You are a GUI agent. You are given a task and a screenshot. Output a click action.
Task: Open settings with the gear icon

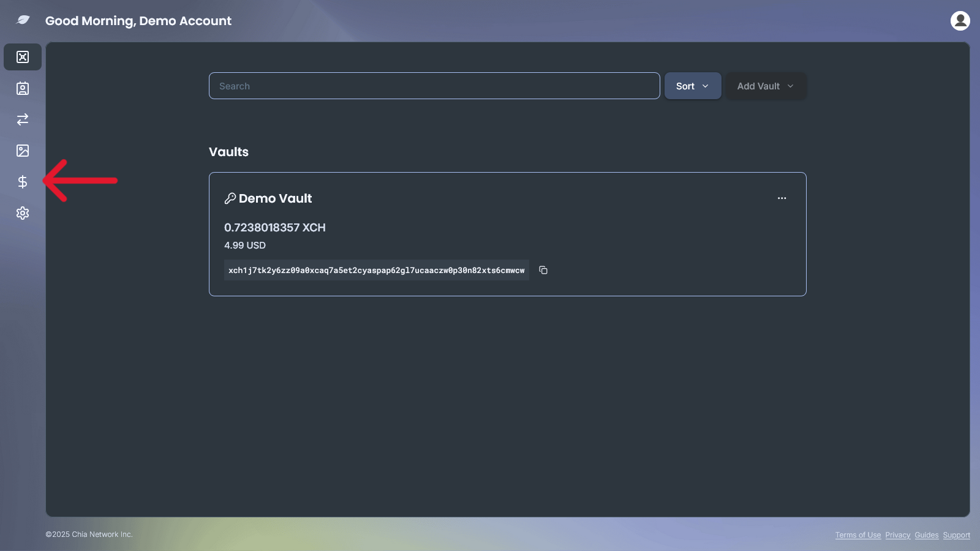23,213
